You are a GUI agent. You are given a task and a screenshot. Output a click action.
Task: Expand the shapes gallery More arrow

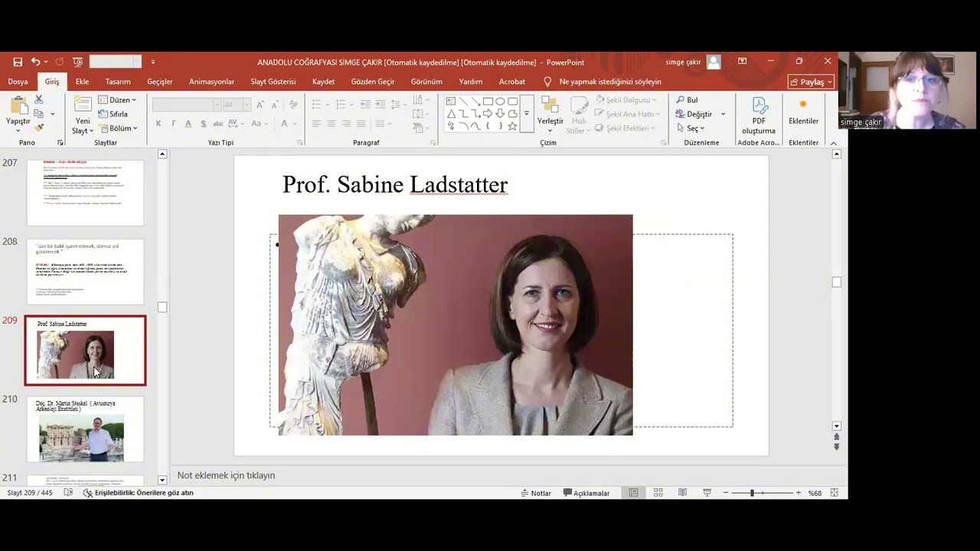[x=526, y=114]
